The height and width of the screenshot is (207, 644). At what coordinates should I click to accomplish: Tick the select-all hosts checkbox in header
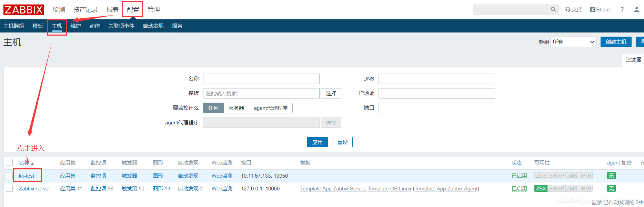9,162
